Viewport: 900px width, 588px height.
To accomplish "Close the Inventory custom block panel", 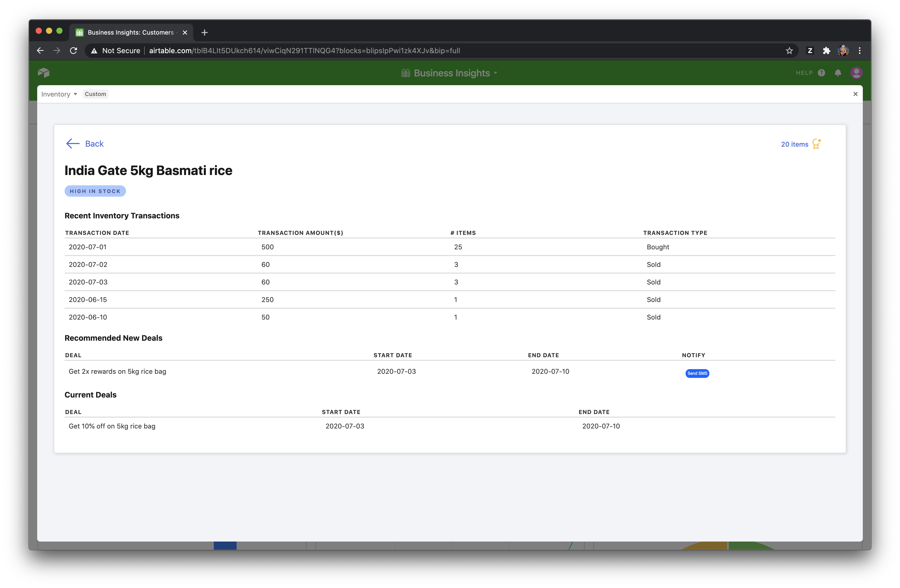I will 855,94.
